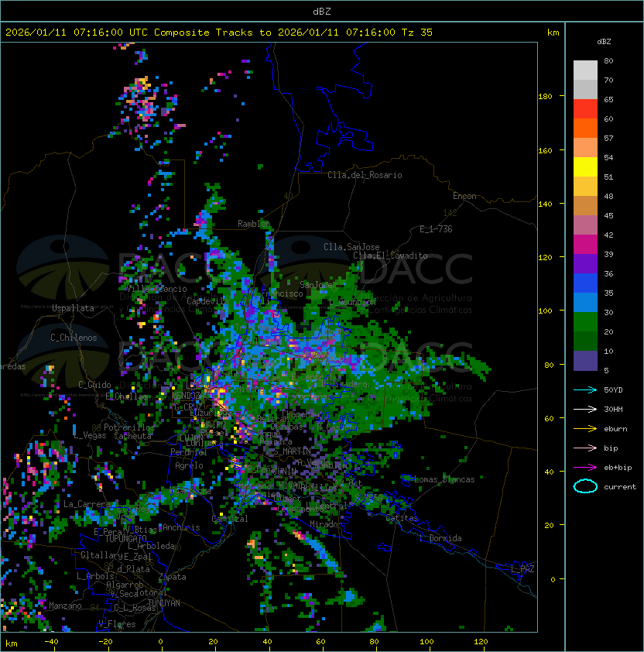Click the magenta eb+bip arrow legend icon
644x652 pixels.
pyautogui.click(x=585, y=468)
